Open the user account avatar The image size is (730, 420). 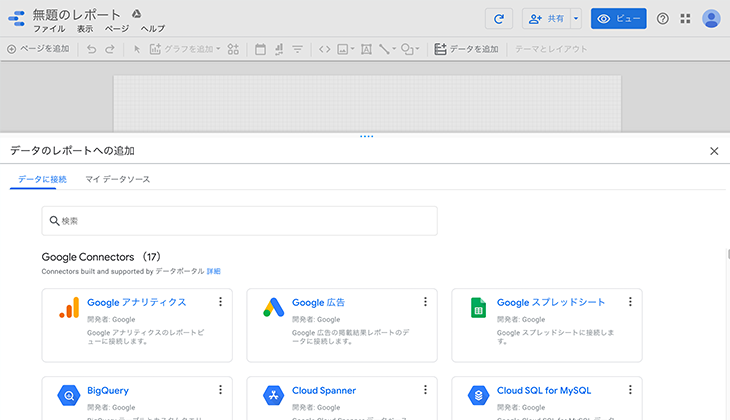point(711,19)
